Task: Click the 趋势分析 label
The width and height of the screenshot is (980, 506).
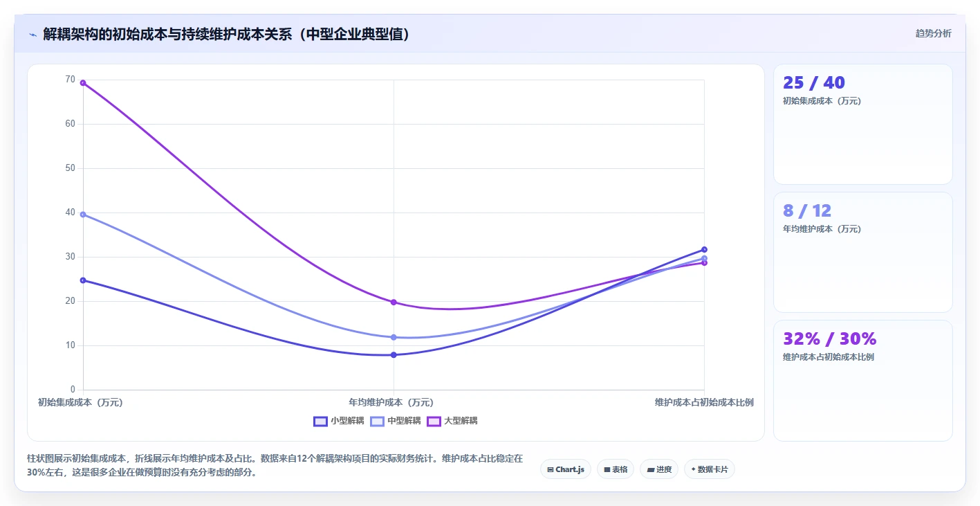Action: [x=933, y=33]
